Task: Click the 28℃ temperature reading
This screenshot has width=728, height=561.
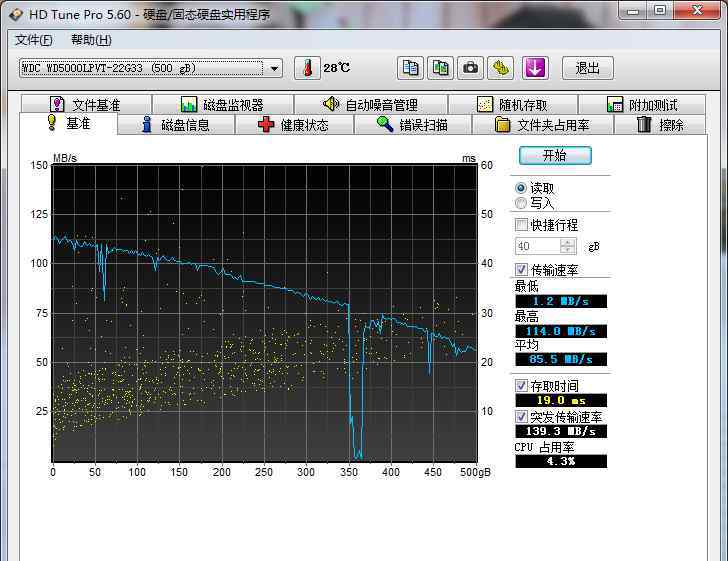Action: 337,68
